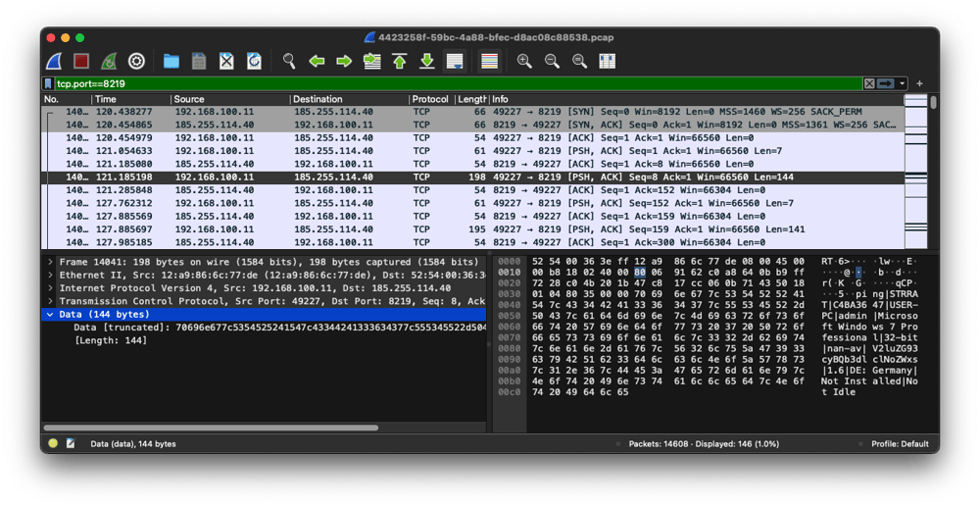Viewport: 980px width, 507px height.
Task: Clear the tcp.port==8219 display filter
Action: point(869,84)
